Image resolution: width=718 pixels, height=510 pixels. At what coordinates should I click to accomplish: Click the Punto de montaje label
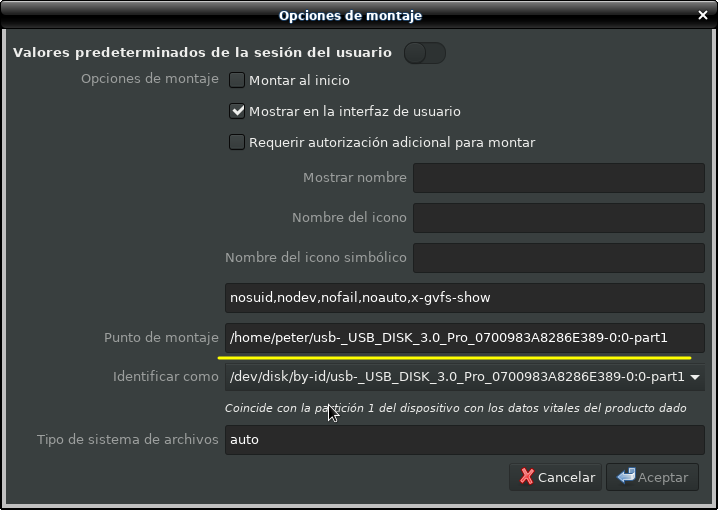click(161, 338)
